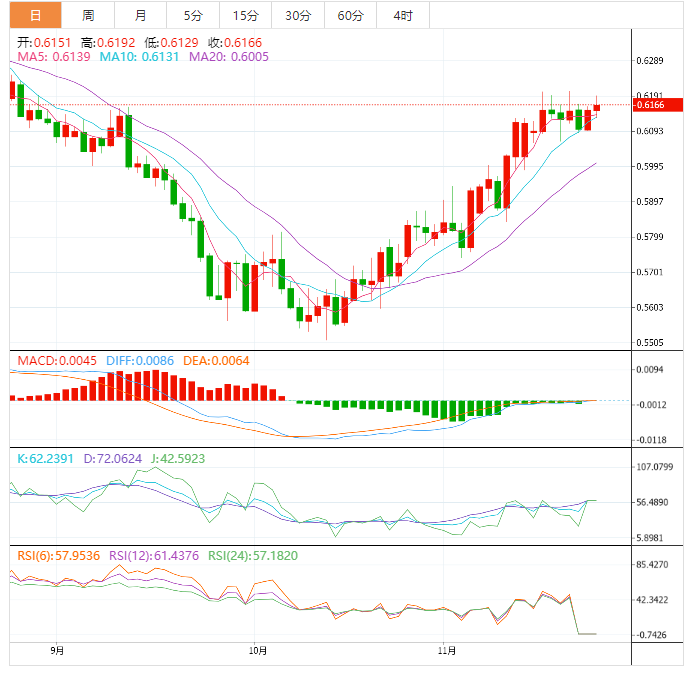The image size is (690, 675).
Task: Switch to the 月 monthly tab
Action: pyautogui.click(x=140, y=15)
